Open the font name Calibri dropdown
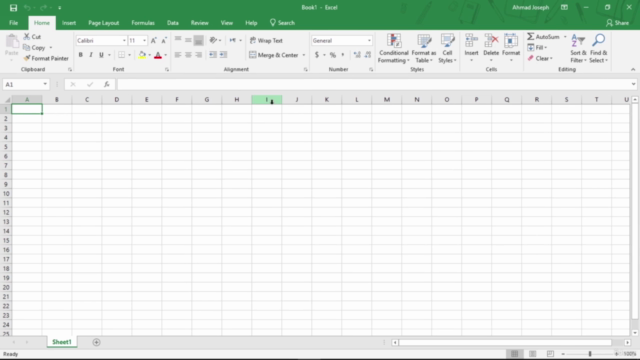 tap(124, 41)
